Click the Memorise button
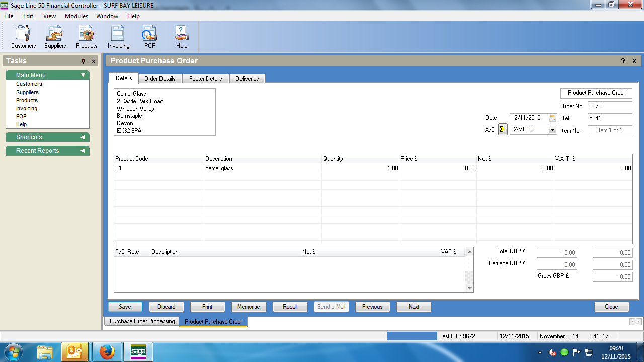This screenshot has height=362, width=644. (x=249, y=307)
